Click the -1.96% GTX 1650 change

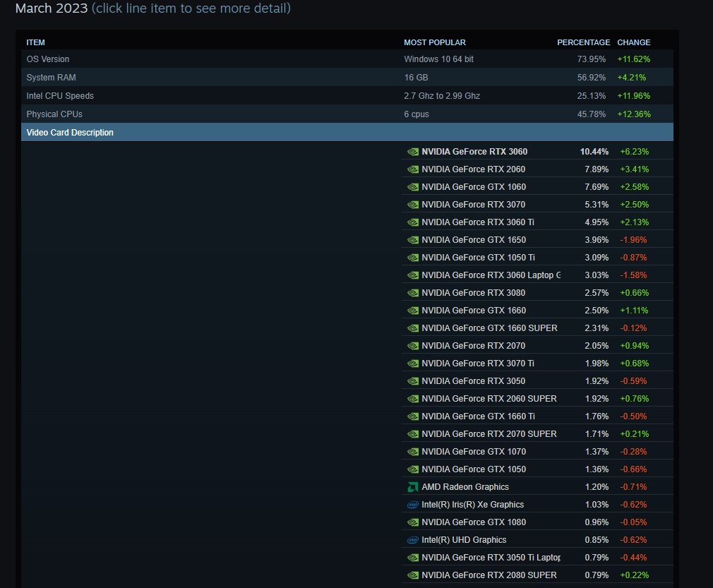pos(633,240)
